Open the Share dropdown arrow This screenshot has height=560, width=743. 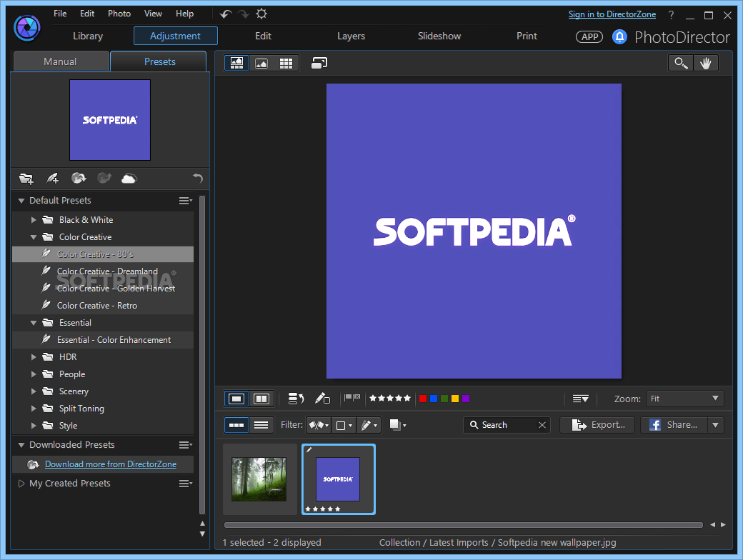click(x=716, y=425)
